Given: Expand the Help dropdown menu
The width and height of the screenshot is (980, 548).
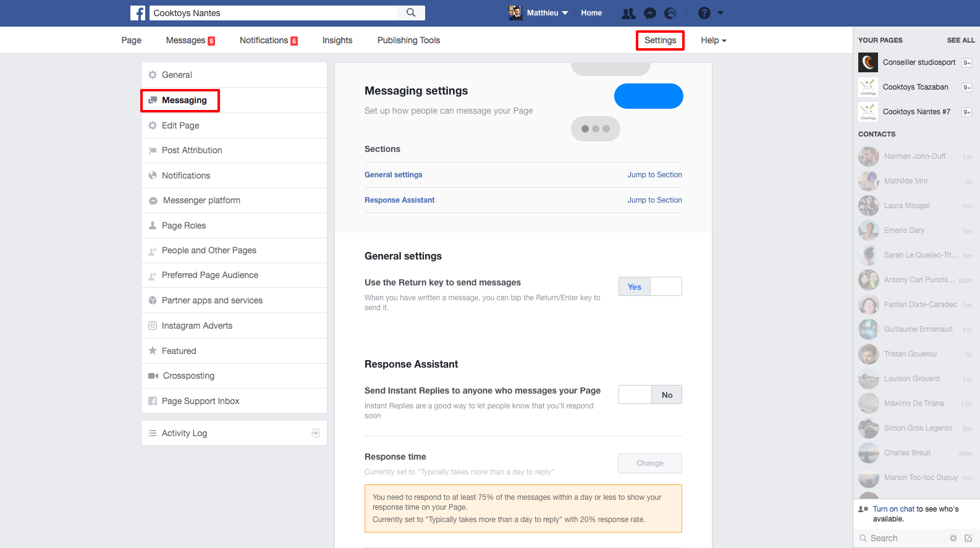Looking at the screenshot, I should pos(713,40).
